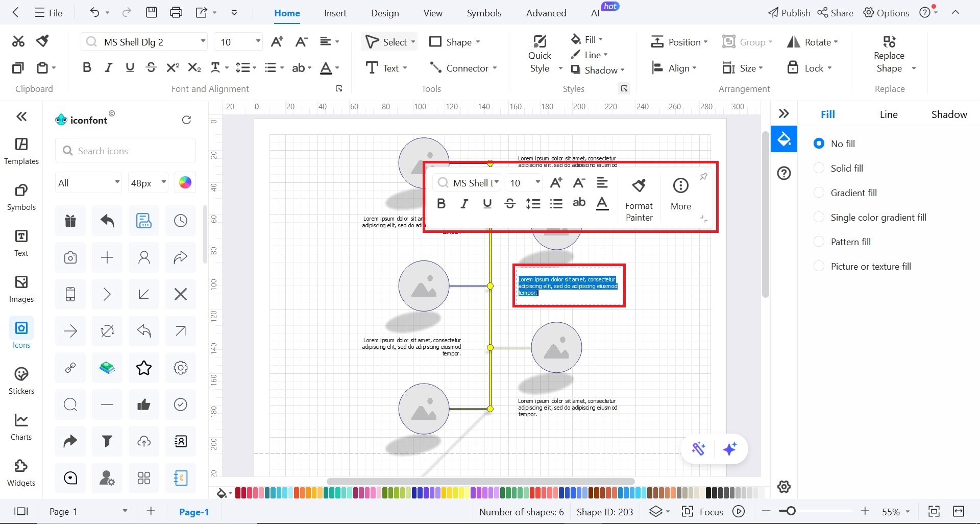980x524 pixels.
Task: Open the icon color picker wheel
Action: [185, 182]
